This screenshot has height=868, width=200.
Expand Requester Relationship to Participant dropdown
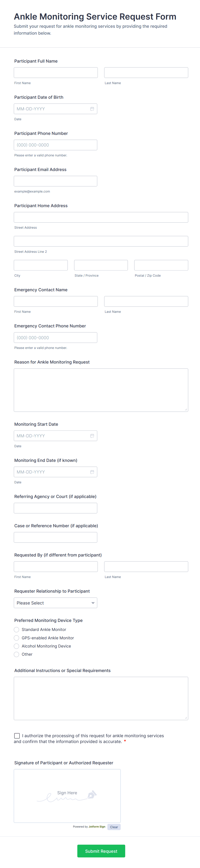coord(55,603)
